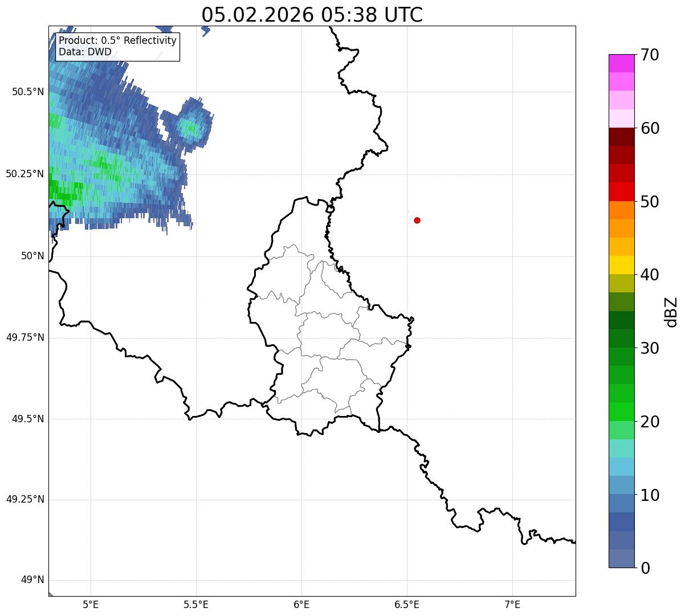The image size is (685, 616).
Task: Click the 49.5°N latitude label
Action: [x=27, y=419]
